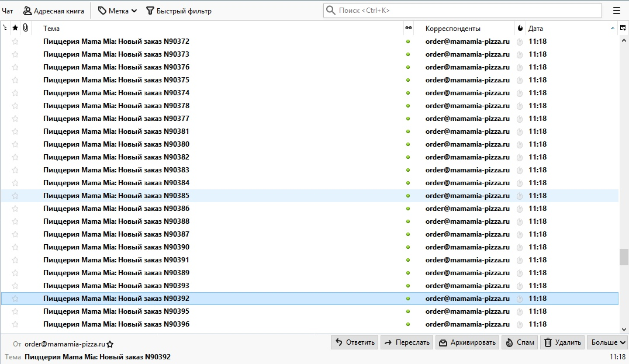Click the message list scroll up arrow
The image size is (629, 364).
point(624,40)
